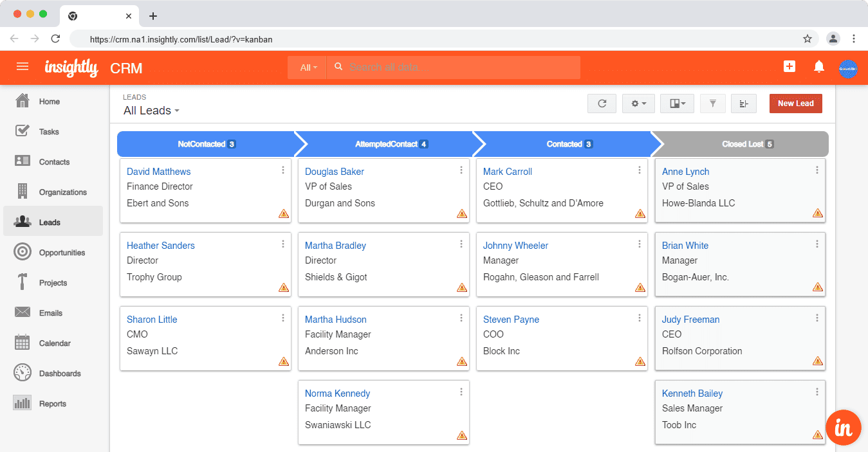This screenshot has width=868, height=452.
Task: Refresh the leads list
Action: [601, 103]
